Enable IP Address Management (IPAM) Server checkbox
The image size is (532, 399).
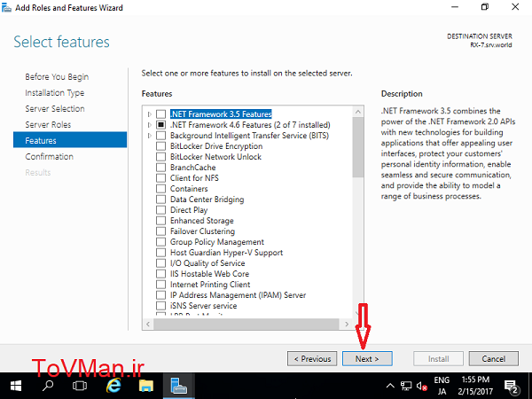tap(160, 295)
